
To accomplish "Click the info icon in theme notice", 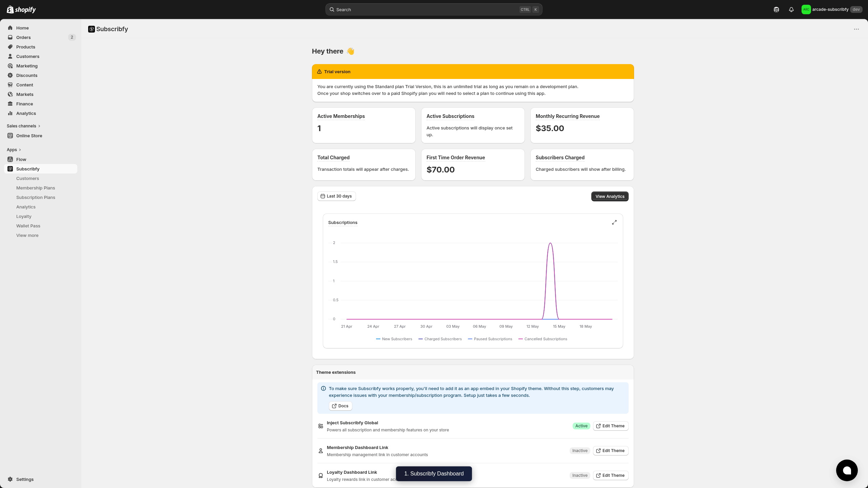I will [323, 389].
